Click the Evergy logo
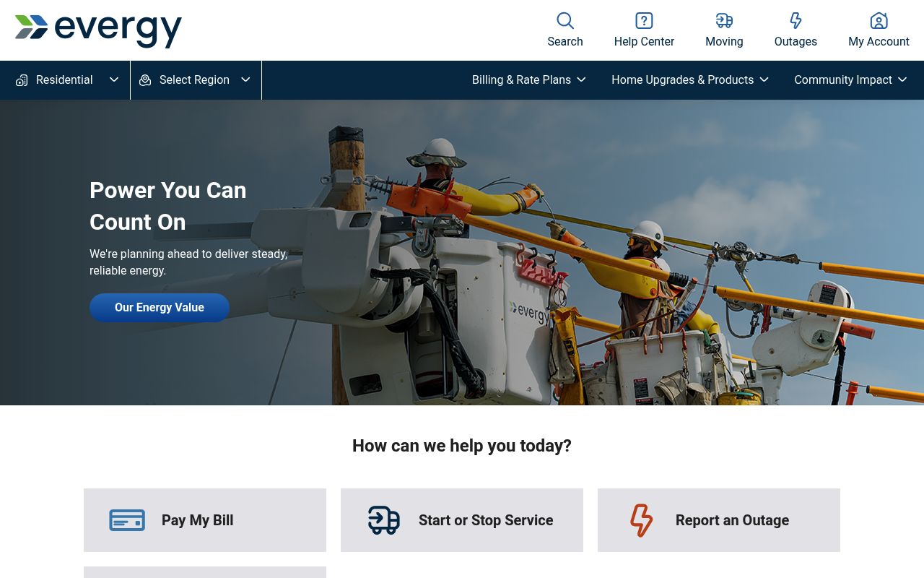 [98, 31]
